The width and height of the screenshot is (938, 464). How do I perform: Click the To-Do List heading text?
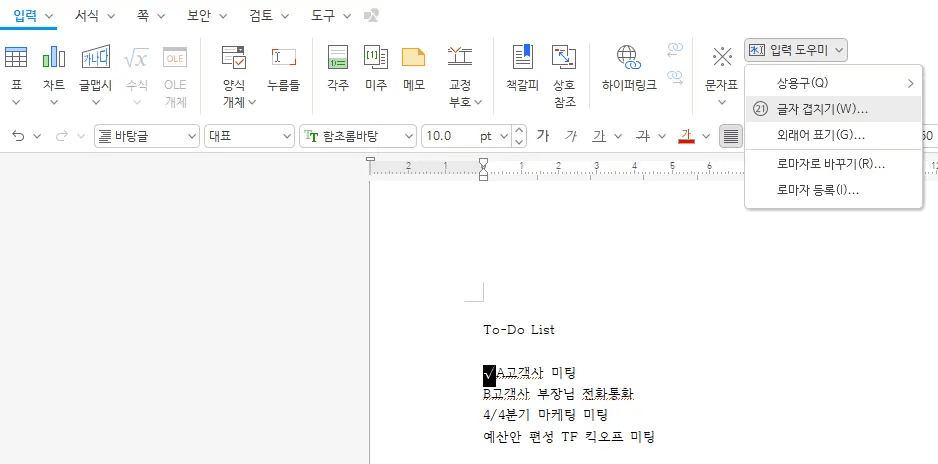coord(519,329)
